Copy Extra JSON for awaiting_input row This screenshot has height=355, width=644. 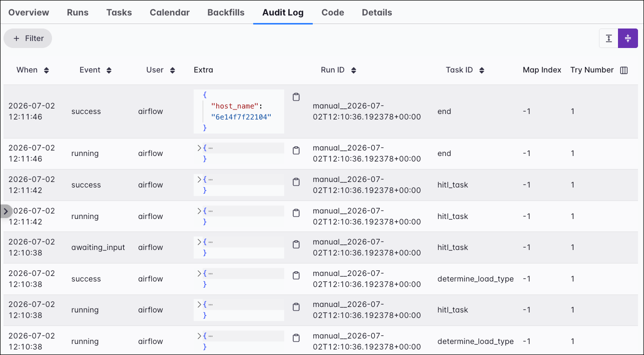coord(296,244)
